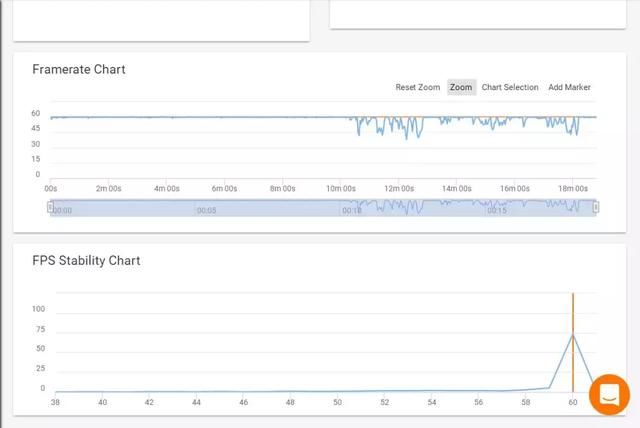Open the orange chat widget
This screenshot has height=428, width=640.
pos(609,394)
